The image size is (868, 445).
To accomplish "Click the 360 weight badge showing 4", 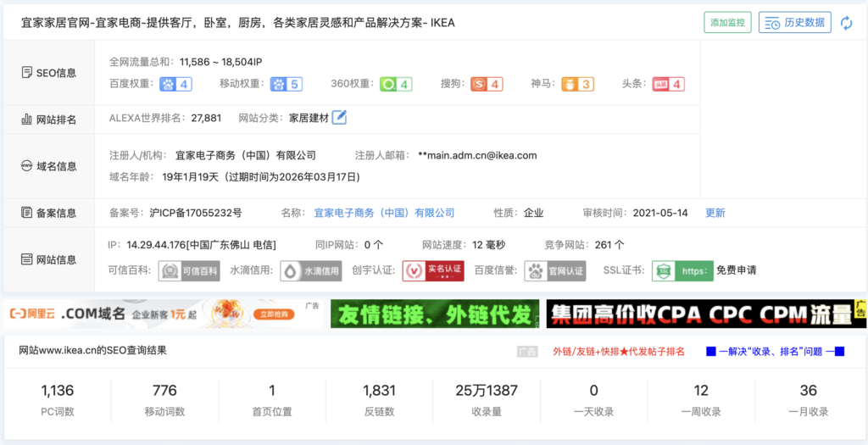I will click(x=396, y=84).
